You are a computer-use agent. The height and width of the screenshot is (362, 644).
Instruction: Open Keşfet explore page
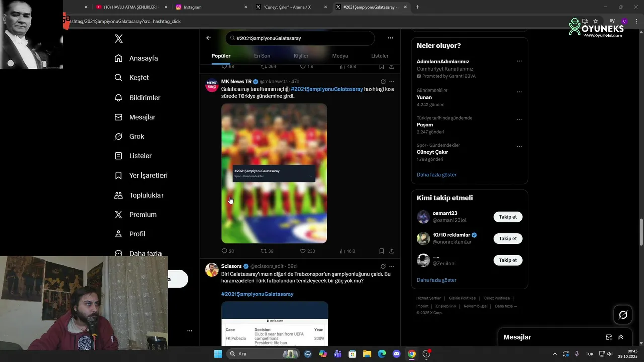[x=132, y=78]
